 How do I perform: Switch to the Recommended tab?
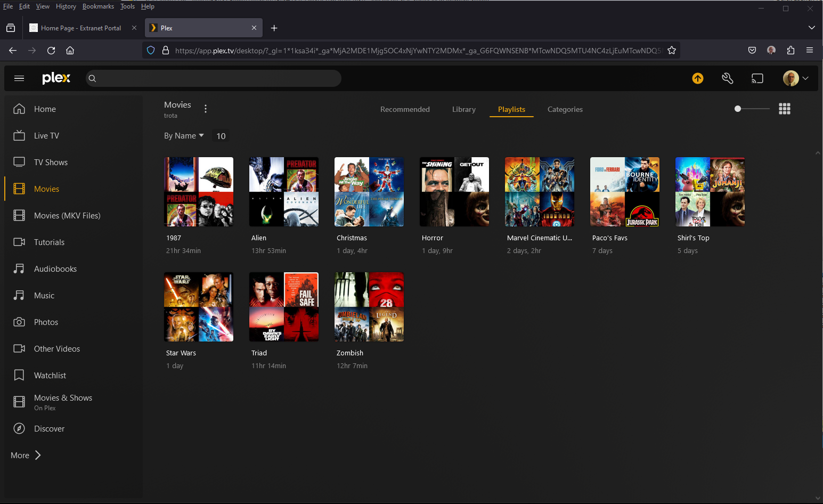pos(405,109)
